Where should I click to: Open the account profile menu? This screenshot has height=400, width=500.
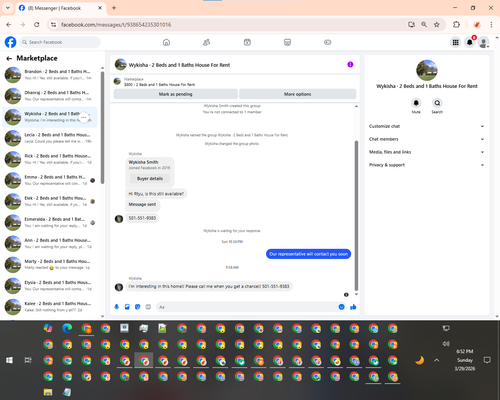484,42
